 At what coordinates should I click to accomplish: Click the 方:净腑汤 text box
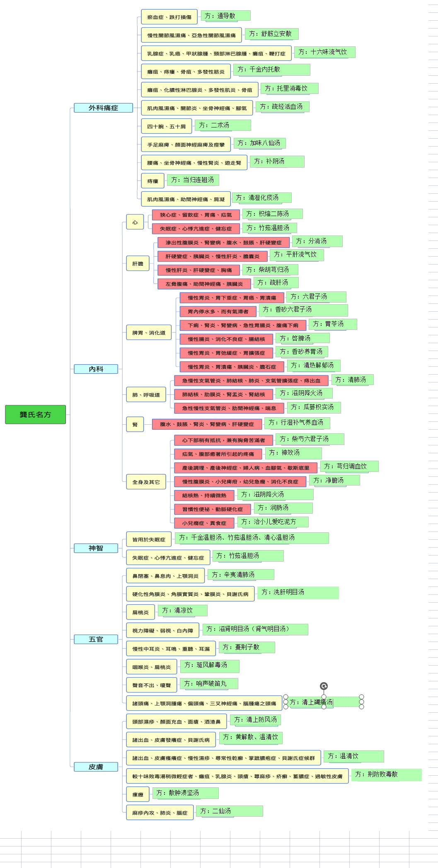coord(334,480)
